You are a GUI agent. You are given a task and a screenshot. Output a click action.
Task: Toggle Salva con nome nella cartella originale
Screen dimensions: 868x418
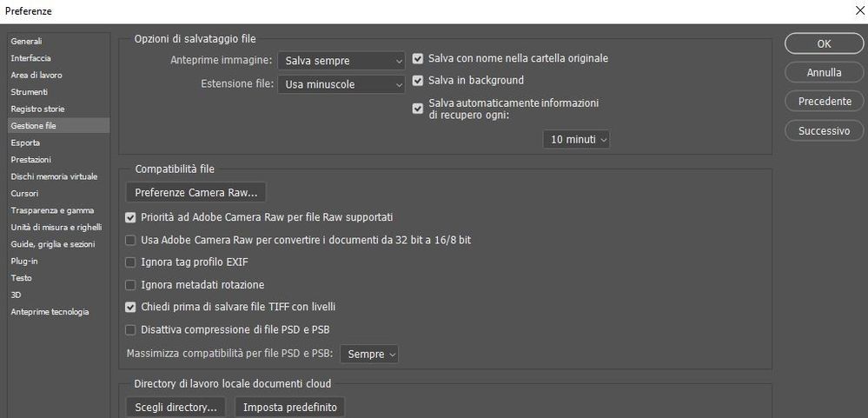pos(418,58)
